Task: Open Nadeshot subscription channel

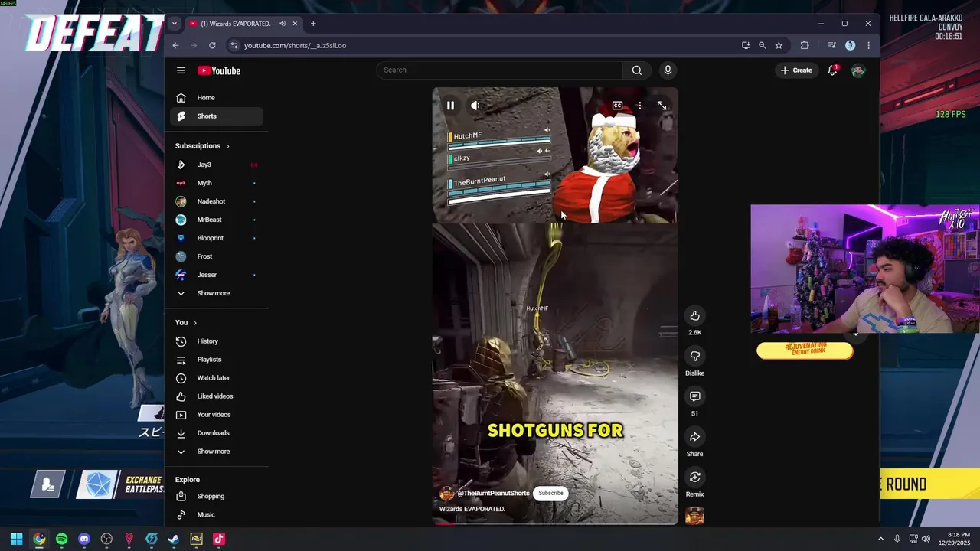Action: (x=217, y=201)
